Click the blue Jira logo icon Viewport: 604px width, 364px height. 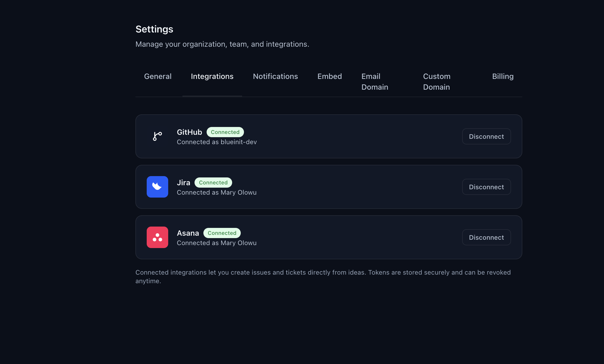point(157,187)
